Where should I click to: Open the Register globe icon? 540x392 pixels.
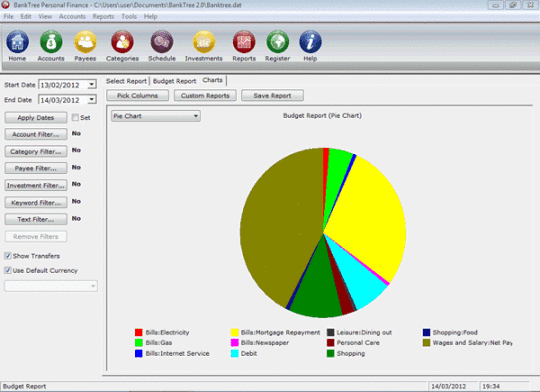278,41
